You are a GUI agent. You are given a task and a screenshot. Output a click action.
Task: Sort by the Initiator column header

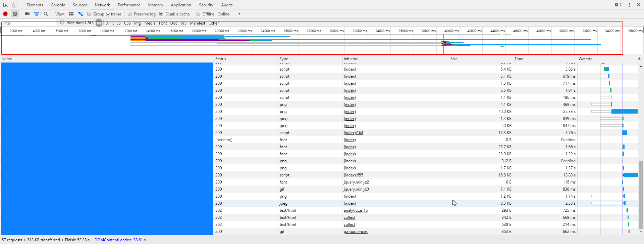click(396, 58)
